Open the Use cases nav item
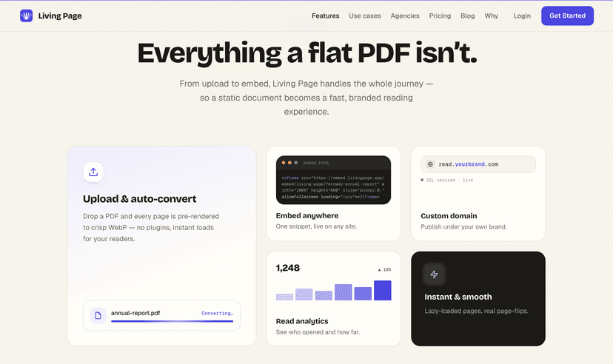The width and height of the screenshot is (613, 364). point(365,16)
